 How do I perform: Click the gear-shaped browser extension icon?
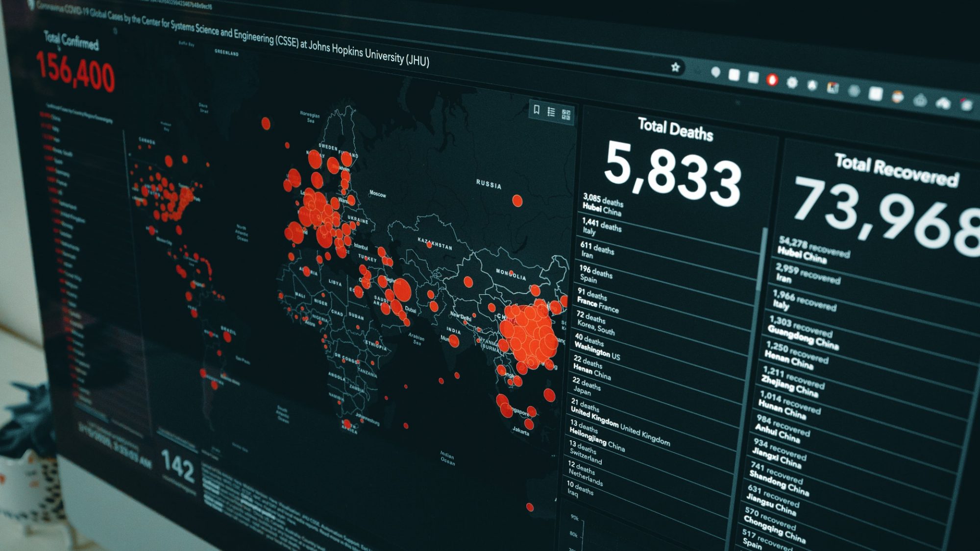[792, 82]
